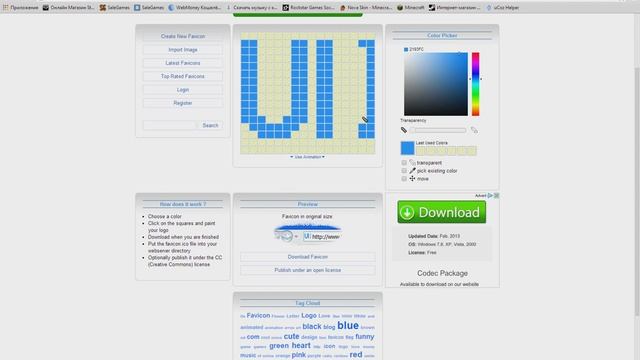
Task: Open the Rockstar Games bookmark
Action: (309, 7)
